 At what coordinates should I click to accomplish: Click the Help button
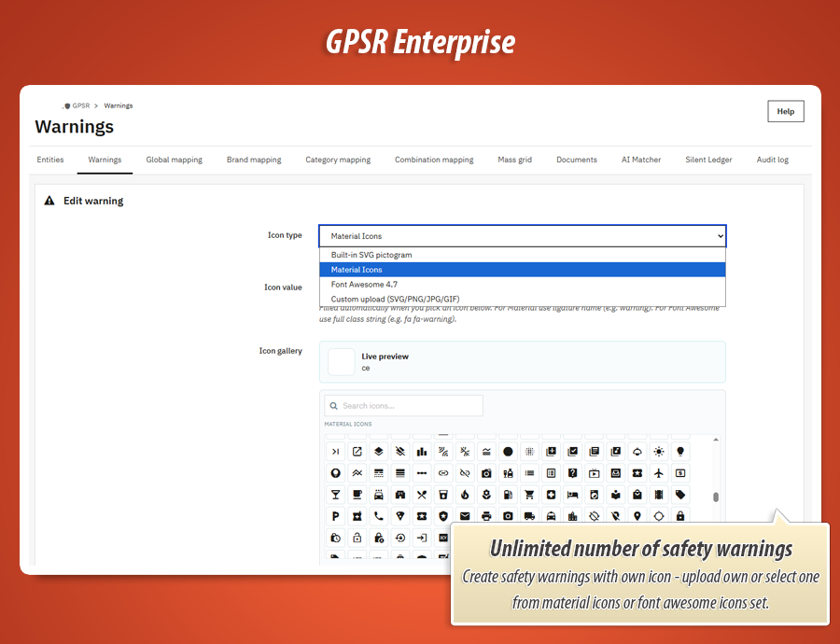click(x=785, y=111)
